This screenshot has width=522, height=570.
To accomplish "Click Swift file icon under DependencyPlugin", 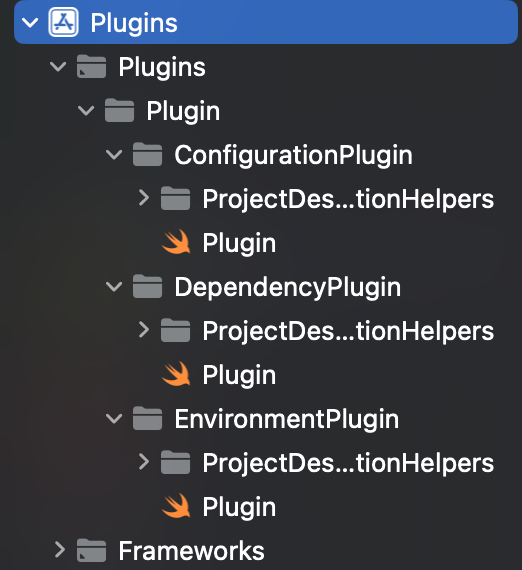I will coord(176,374).
